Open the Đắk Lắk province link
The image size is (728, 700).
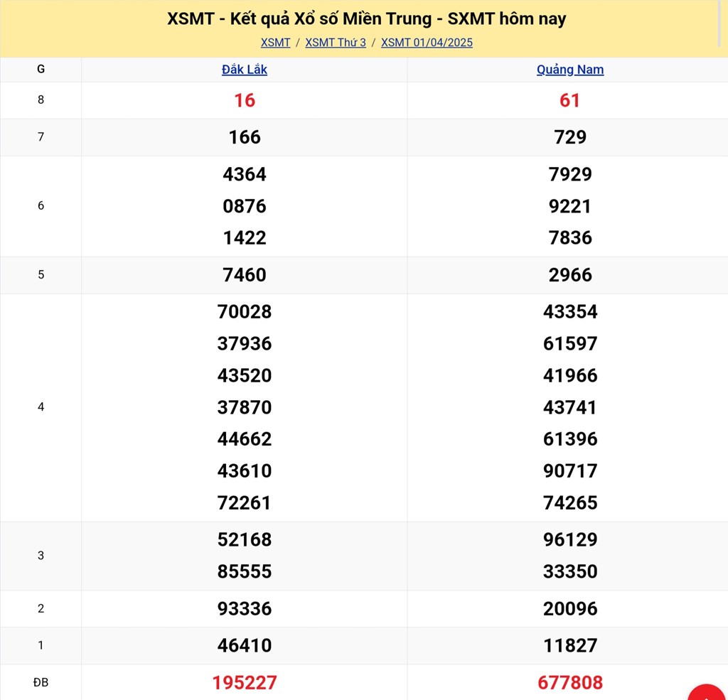click(x=245, y=70)
